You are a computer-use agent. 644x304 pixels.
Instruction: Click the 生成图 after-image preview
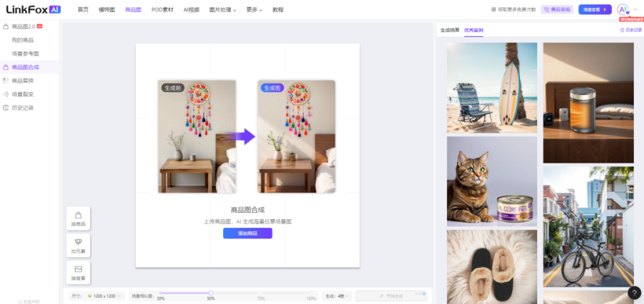click(296, 136)
